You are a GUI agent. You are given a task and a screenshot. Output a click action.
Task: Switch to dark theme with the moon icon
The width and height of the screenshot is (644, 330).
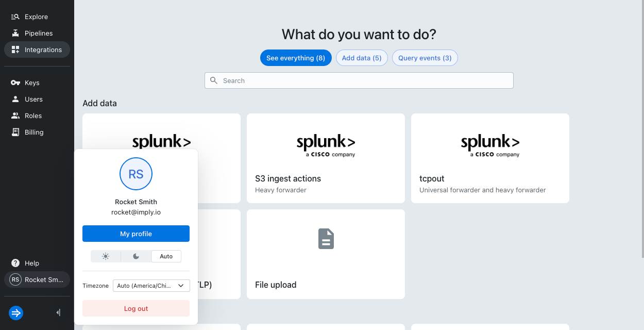[136, 256]
